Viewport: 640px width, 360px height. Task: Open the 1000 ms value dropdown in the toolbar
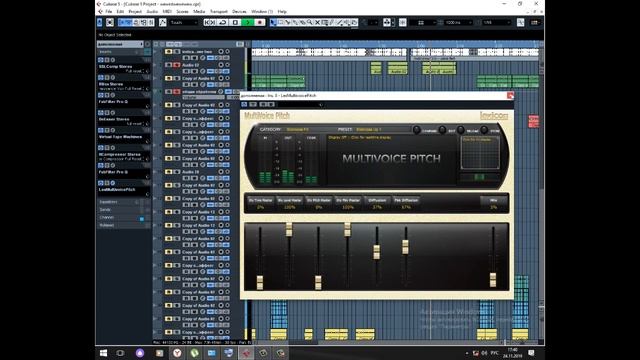pos(458,22)
